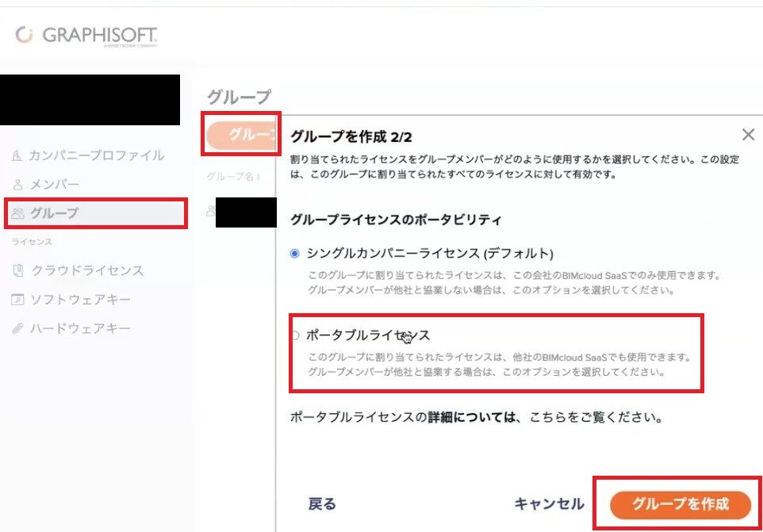Select シングルカンパニーライセンス radio button

pos(294,254)
